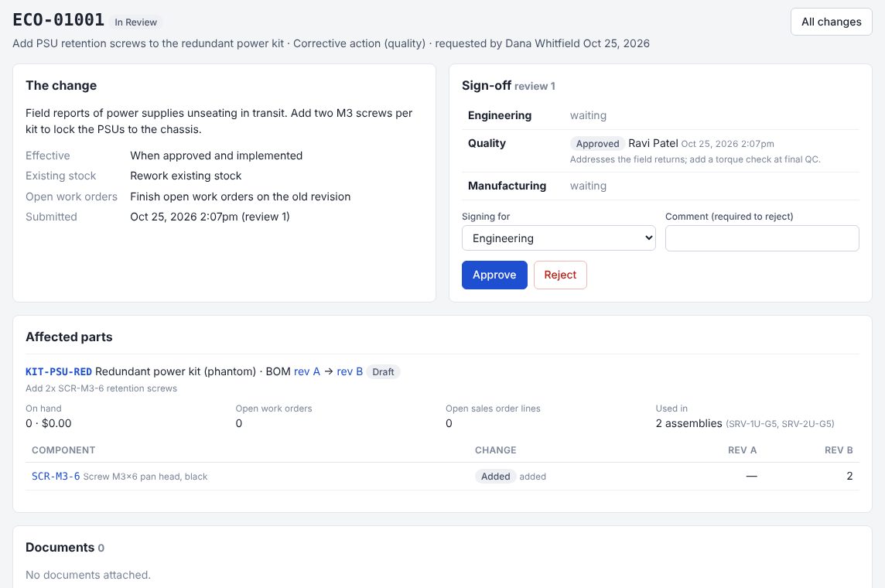The width and height of the screenshot is (885, 588).
Task: Click 'Finish open work orders on the old revision'
Action: pyautogui.click(x=241, y=197)
